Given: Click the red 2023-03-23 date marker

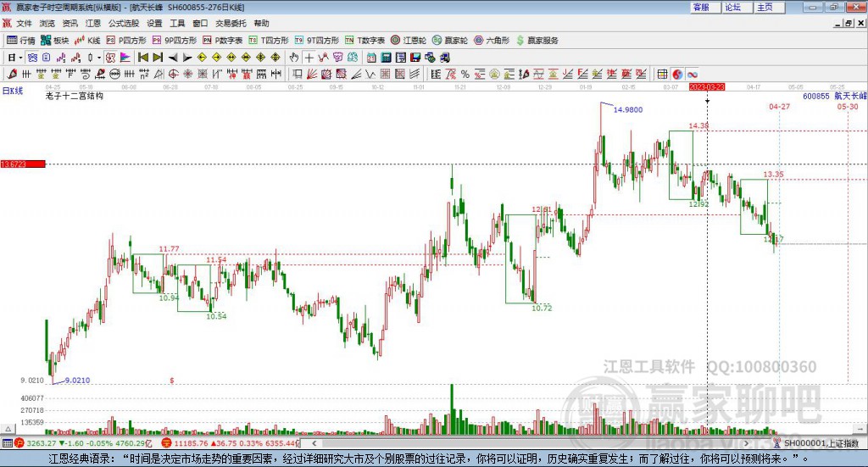Looking at the screenshot, I should point(706,86).
